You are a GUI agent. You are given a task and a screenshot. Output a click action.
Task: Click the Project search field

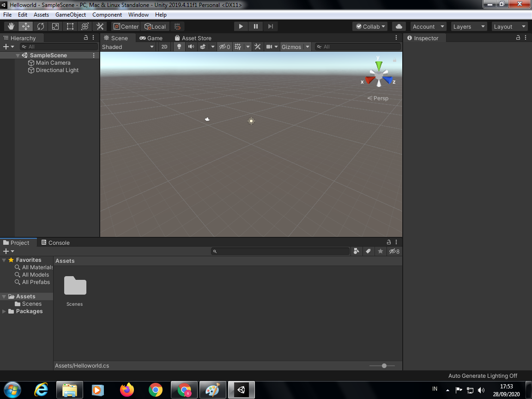click(x=280, y=251)
